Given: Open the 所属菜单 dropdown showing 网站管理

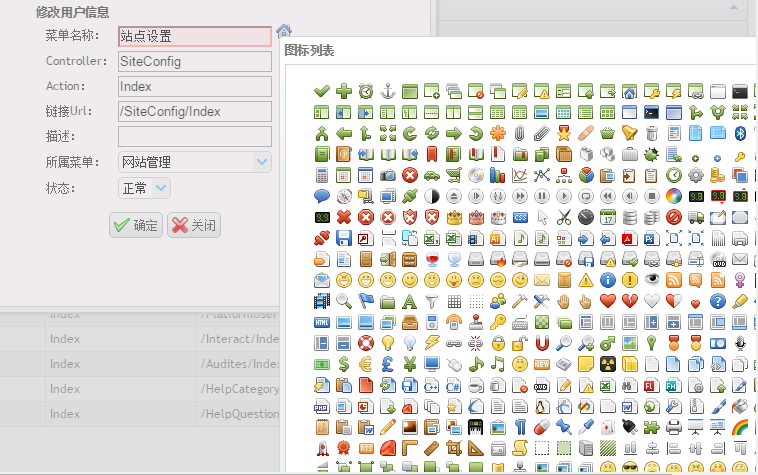Looking at the screenshot, I should tap(194, 162).
